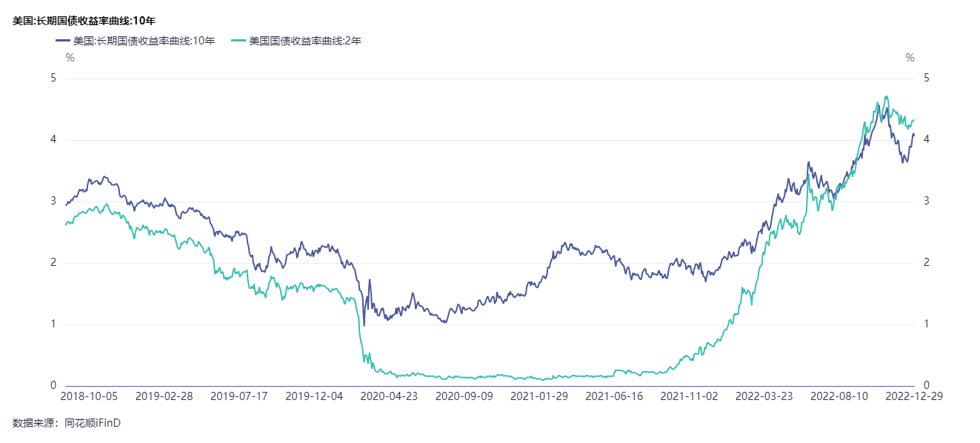
Task: Select the bold chart title at top left
Action: click(94, 21)
